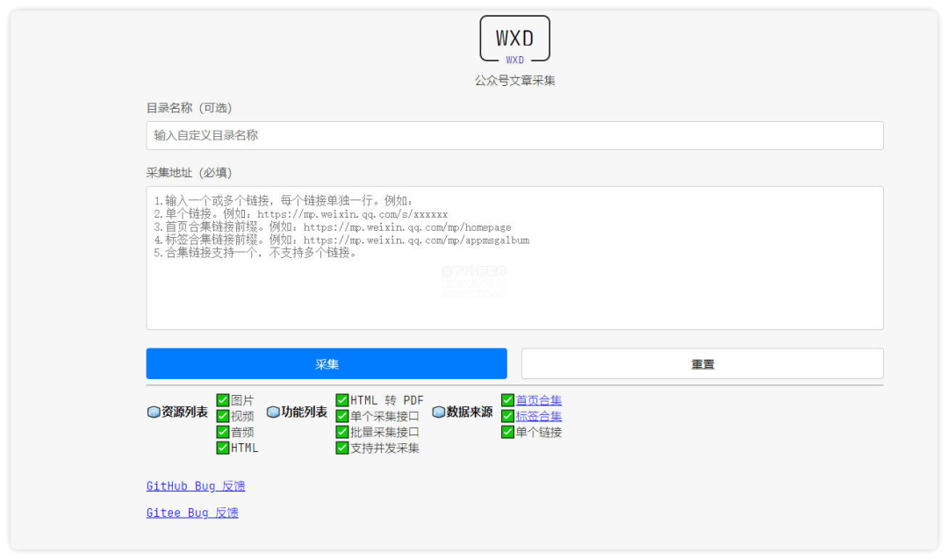Click the 数据来源 cube icon
Viewport: 948px width, 560px height.
coord(439,412)
